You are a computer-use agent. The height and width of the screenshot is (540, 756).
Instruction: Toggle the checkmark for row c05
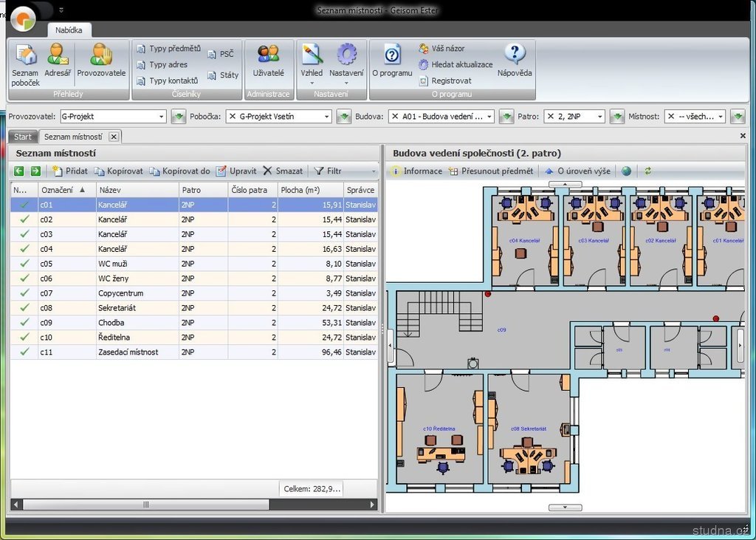[24, 264]
